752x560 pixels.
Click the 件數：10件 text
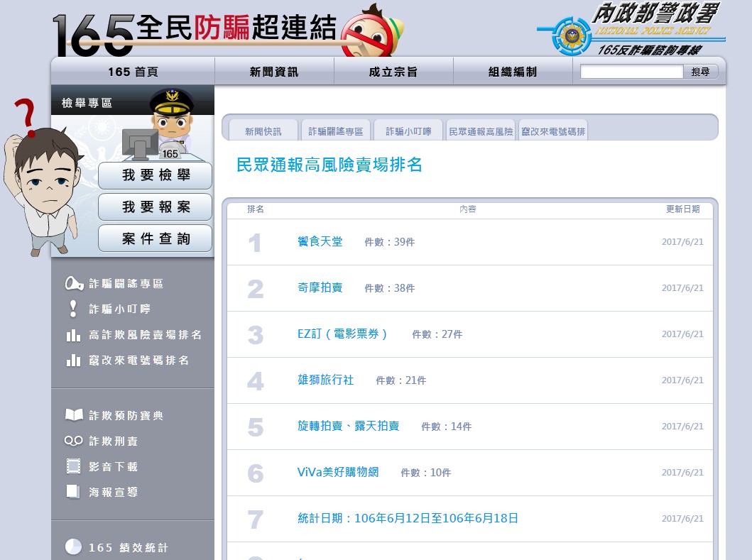point(426,473)
